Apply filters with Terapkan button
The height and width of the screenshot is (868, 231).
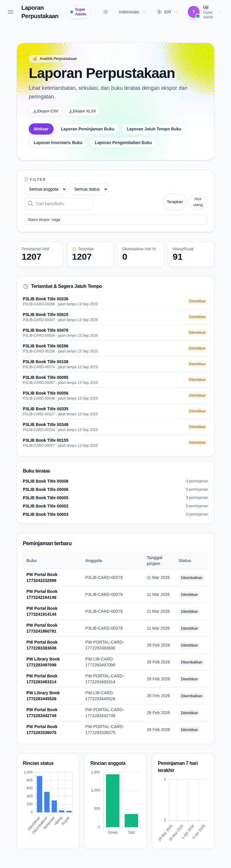(175, 202)
